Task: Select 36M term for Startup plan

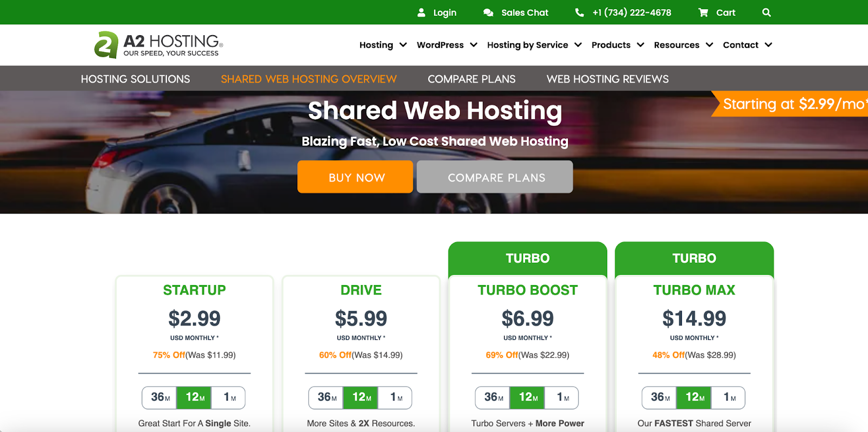Action: pyautogui.click(x=159, y=397)
